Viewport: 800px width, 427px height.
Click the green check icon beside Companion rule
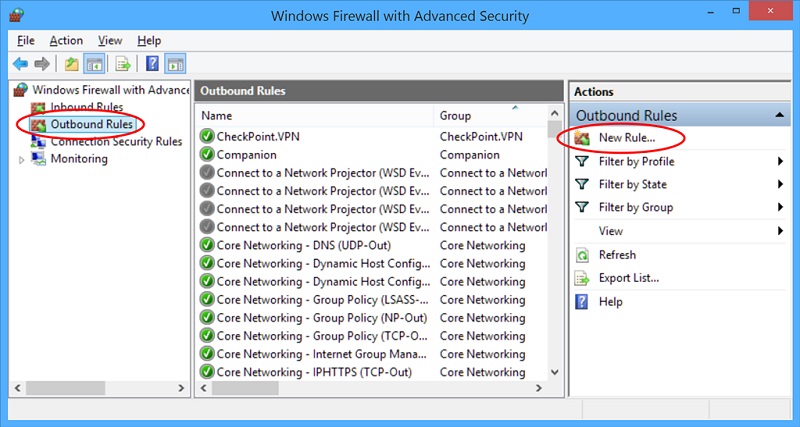(x=207, y=155)
